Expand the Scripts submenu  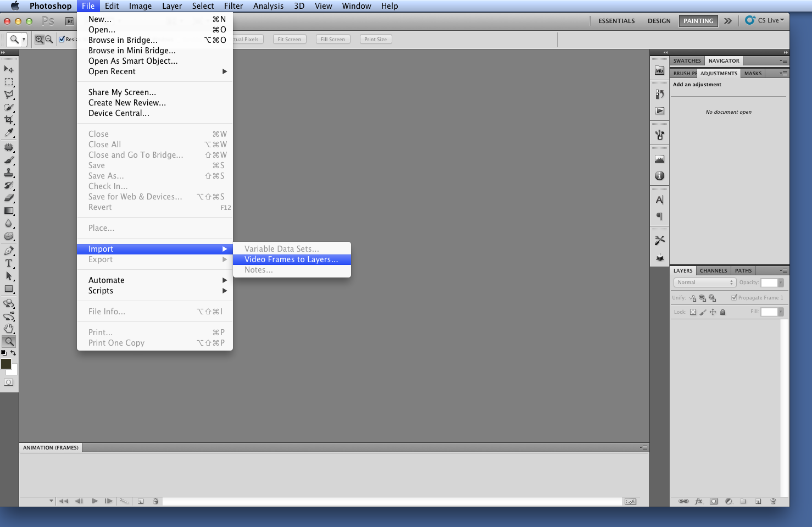point(155,291)
